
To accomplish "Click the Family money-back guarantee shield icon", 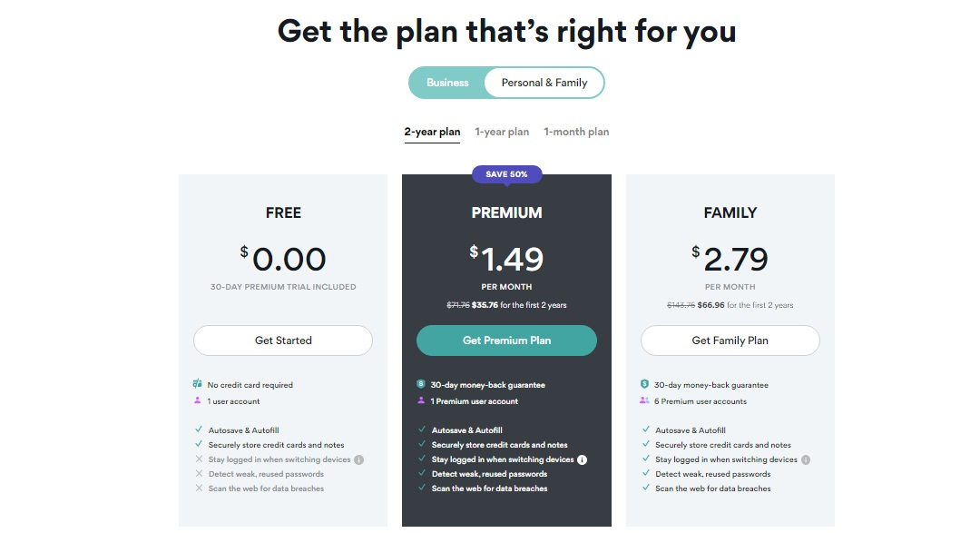I will (644, 384).
